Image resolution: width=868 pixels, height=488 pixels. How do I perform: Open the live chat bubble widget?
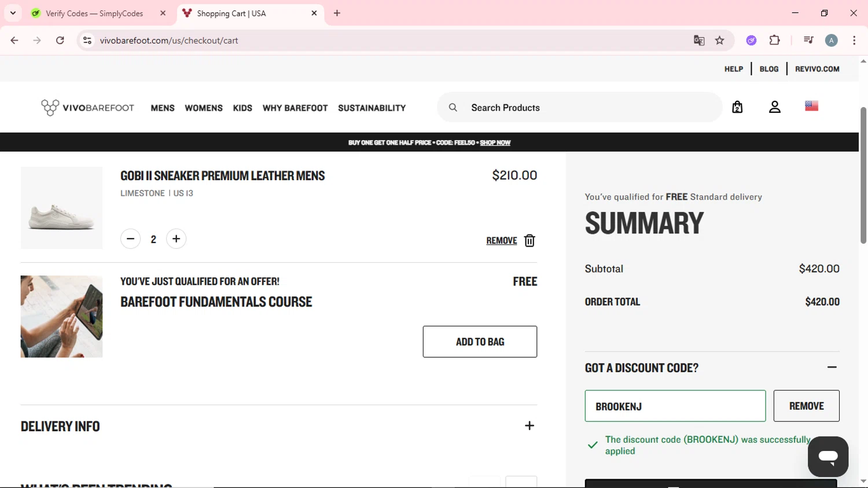[x=828, y=457]
